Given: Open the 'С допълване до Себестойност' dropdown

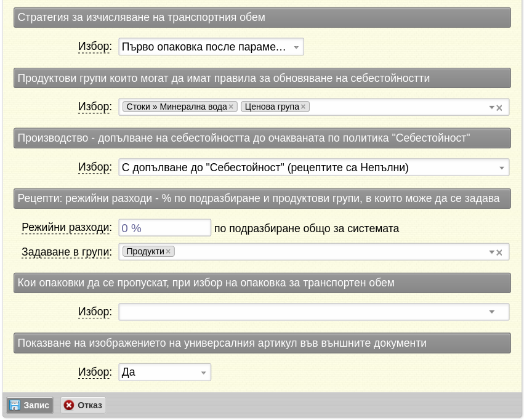Looking at the screenshot, I should click(x=314, y=168).
